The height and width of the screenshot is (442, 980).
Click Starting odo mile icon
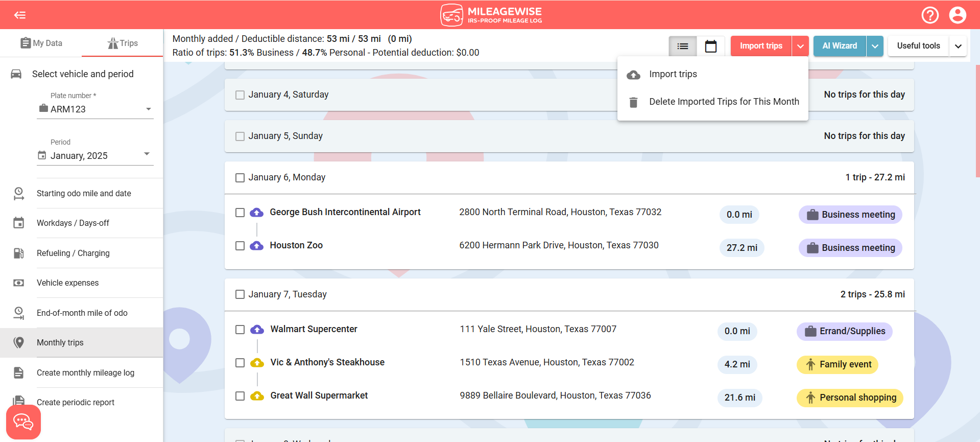19,193
